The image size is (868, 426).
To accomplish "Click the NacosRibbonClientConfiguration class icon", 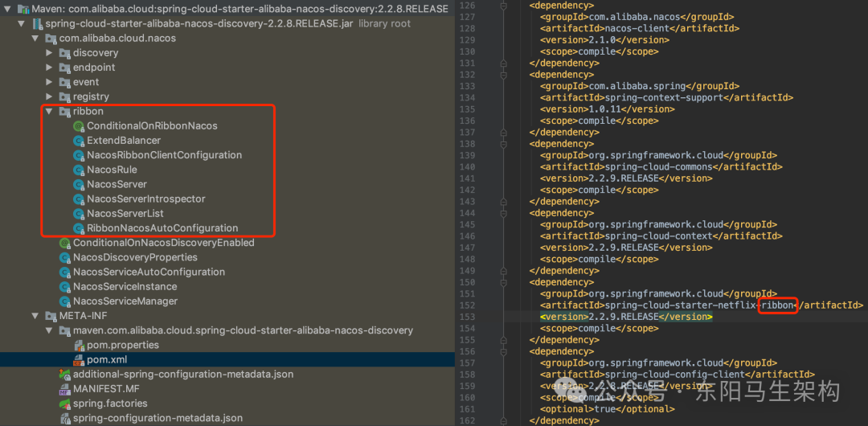I will coord(79,155).
